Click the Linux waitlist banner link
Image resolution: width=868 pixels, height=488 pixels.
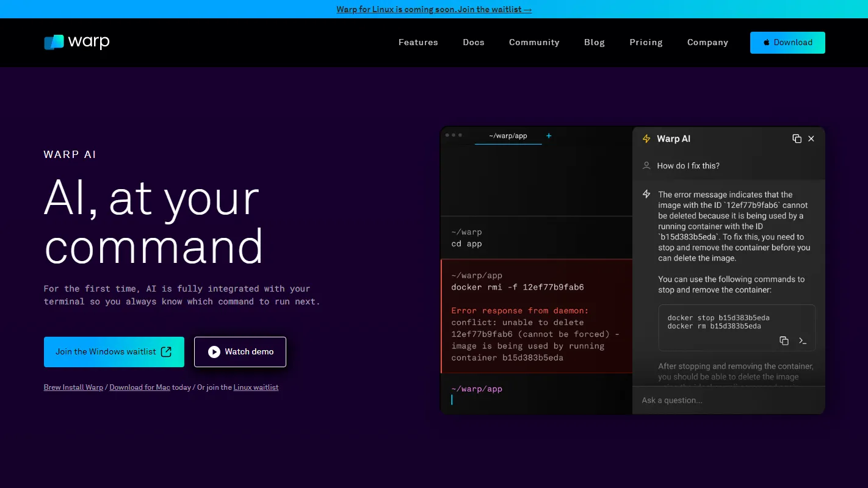click(433, 10)
